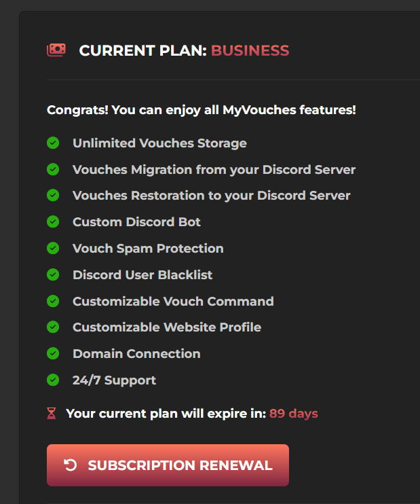This screenshot has height=504, width=420.
Task: Click the green check beside Vouches Migration
Action: [53, 169]
